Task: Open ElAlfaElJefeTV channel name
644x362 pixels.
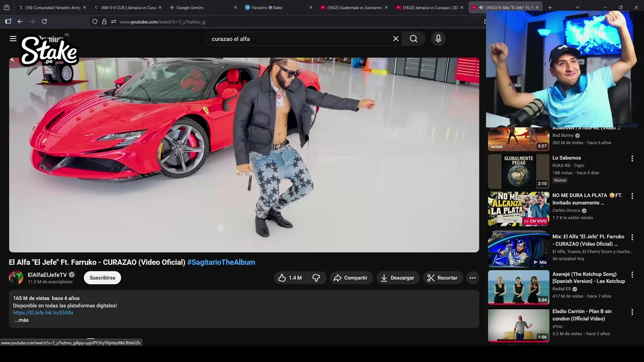Action: tap(47, 275)
